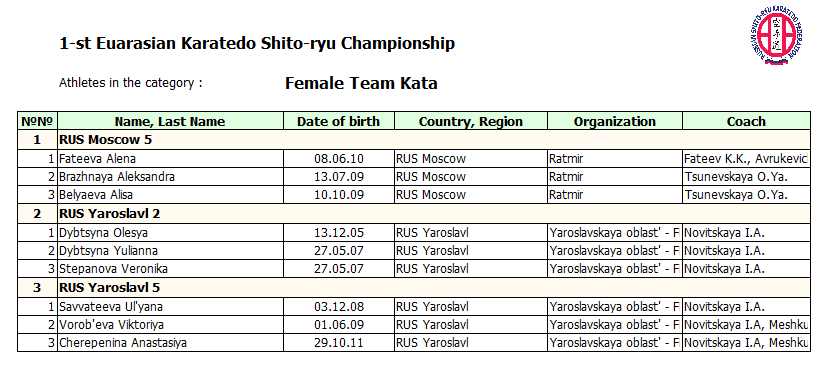Click the Female Team Kata category title
Viewport: 824px width, 382px height.
click(361, 83)
